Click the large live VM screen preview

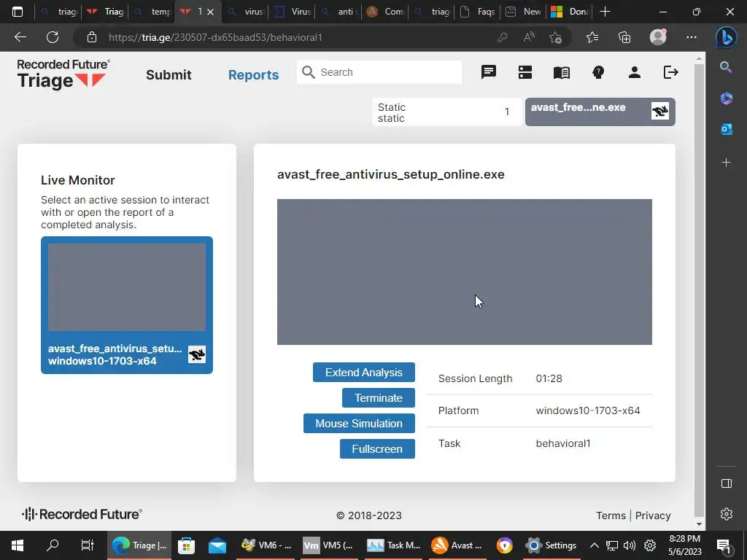pos(465,272)
